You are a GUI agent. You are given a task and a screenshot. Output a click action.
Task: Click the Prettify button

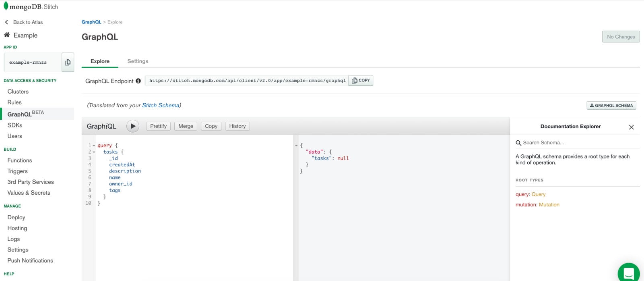(x=158, y=126)
